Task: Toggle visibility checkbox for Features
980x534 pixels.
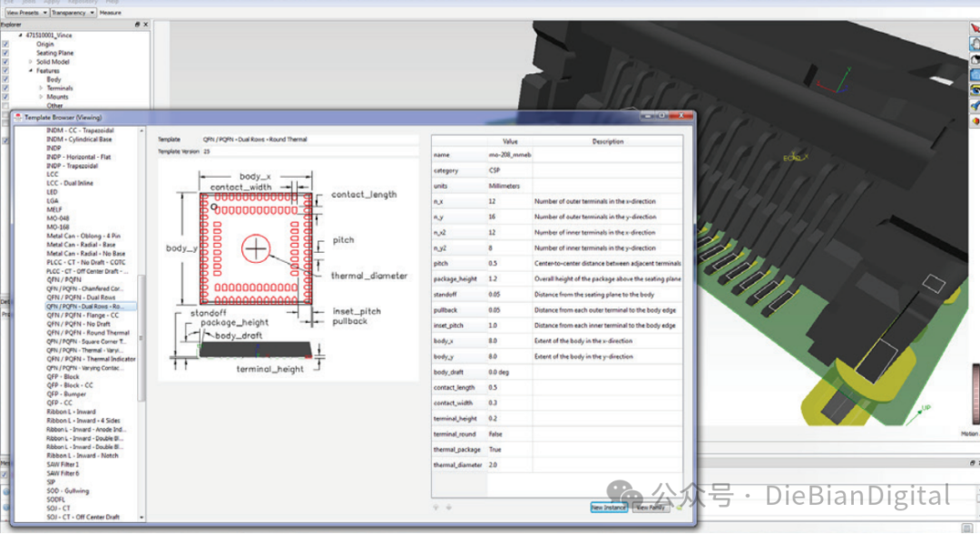Action: click(5, 71)
